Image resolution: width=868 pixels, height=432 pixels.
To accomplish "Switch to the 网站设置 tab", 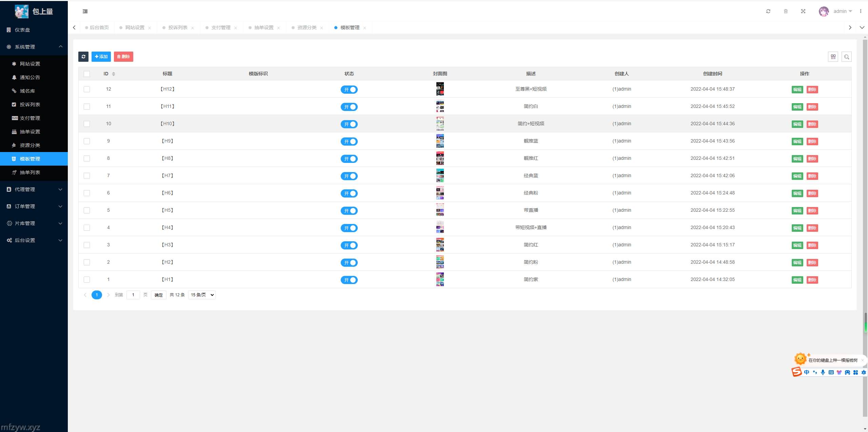I will coord(135,27).
